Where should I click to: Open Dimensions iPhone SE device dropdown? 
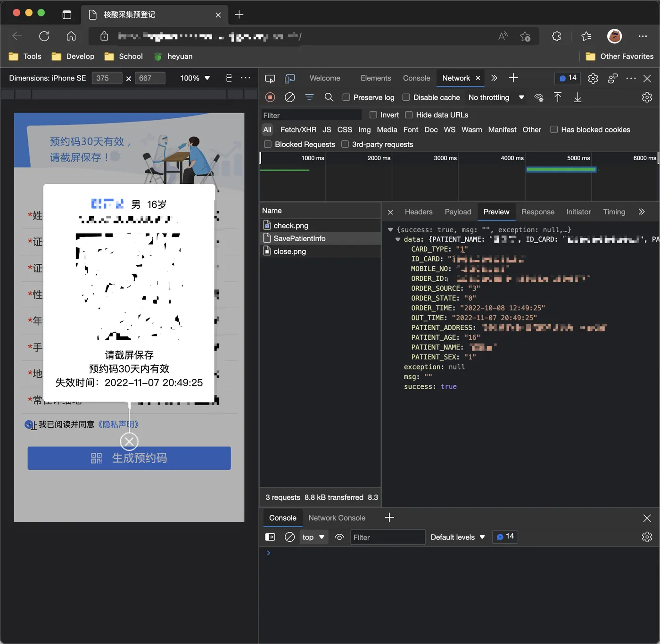(48, 78)
